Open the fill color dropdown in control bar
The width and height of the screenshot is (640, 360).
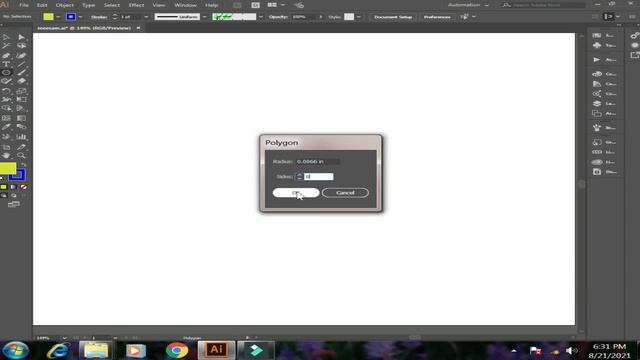click(58, 17)
